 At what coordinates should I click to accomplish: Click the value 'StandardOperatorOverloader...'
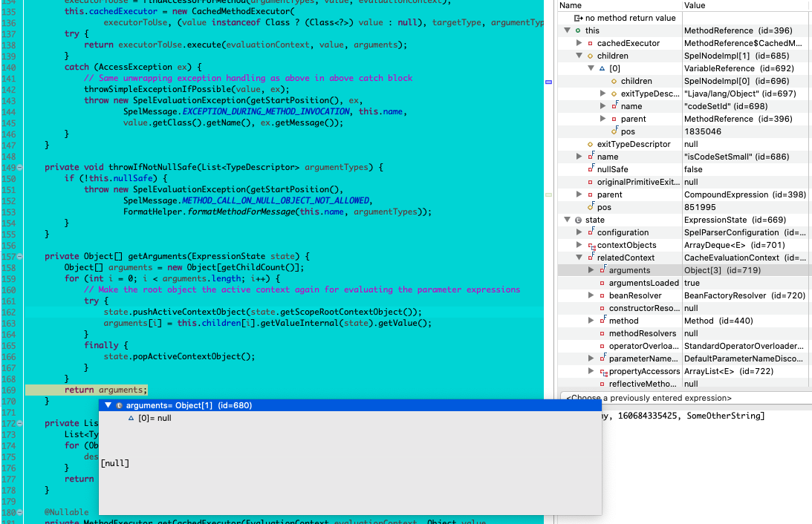[744, 346]
